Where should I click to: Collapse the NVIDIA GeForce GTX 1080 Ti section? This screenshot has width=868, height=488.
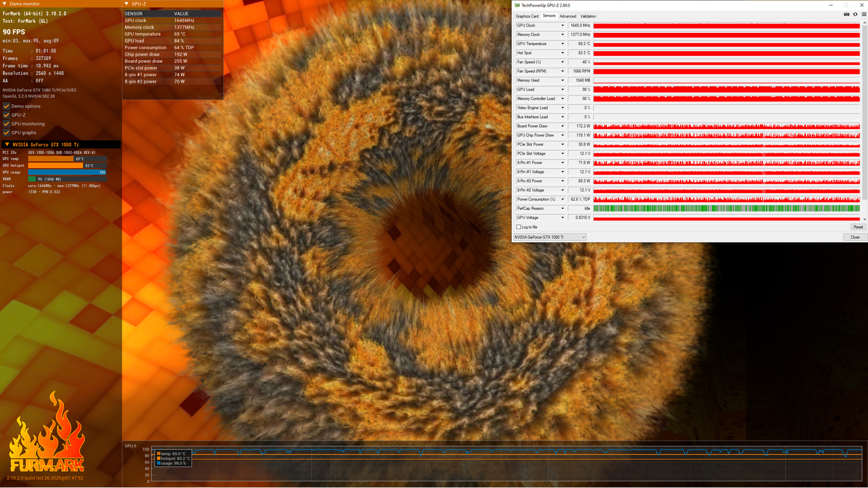6,145
